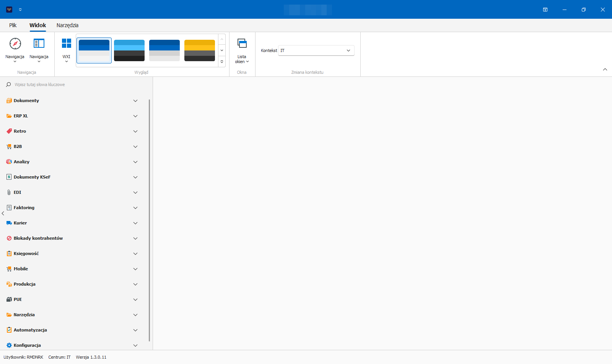Click the Użytkownik: RMDNRK status text
This screenshot has width=612, height=364.
coord(23,357)
